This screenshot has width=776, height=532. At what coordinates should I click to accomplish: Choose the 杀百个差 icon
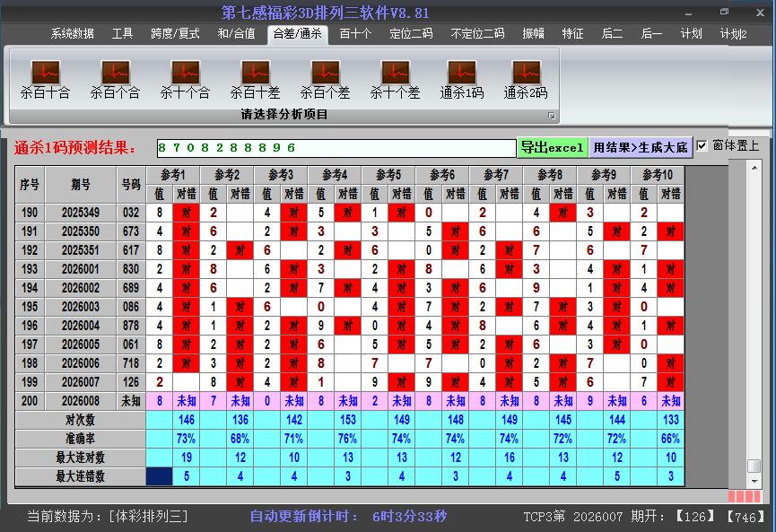[325, 73]
